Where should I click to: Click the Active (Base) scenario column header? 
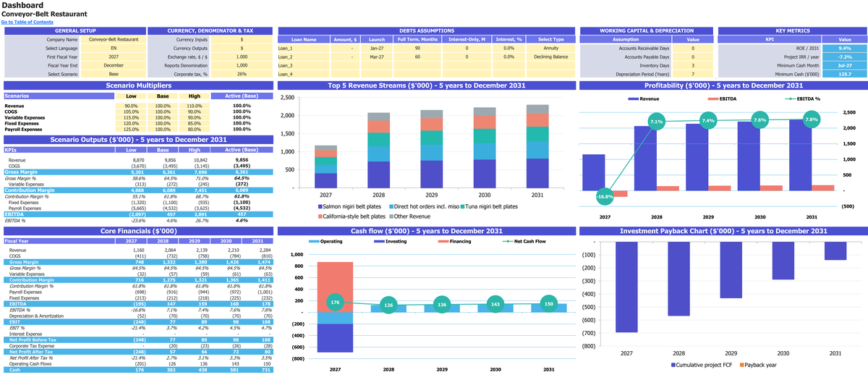tap(242, 96)
